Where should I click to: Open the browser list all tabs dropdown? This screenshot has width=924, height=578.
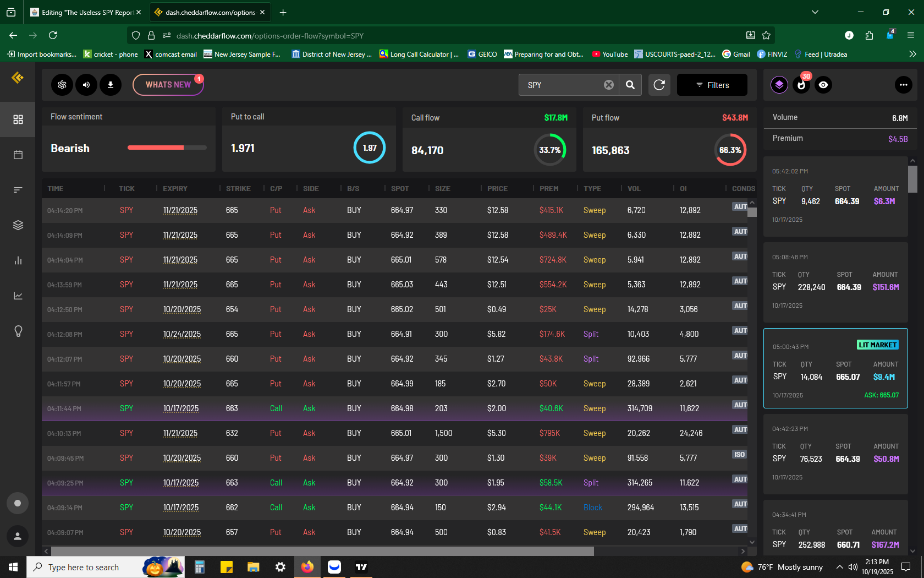tap(815, 12)
